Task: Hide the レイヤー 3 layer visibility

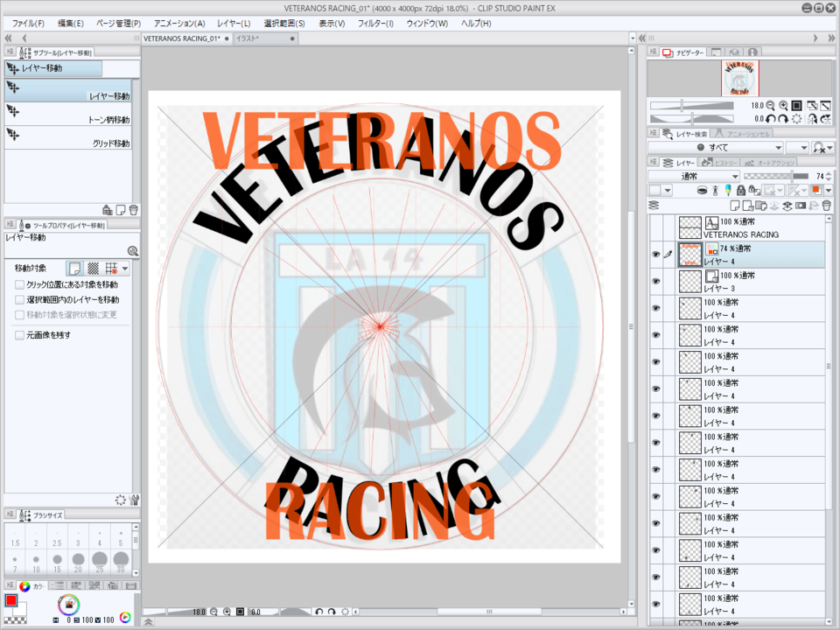Action: (x=656, y=281)
